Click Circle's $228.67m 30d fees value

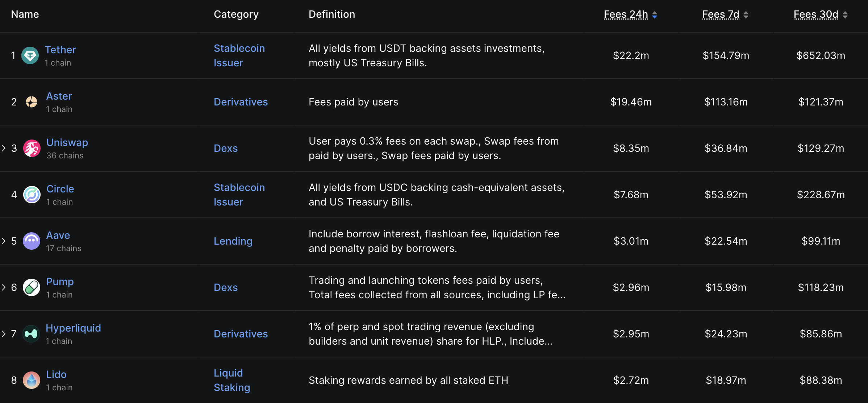821,195
